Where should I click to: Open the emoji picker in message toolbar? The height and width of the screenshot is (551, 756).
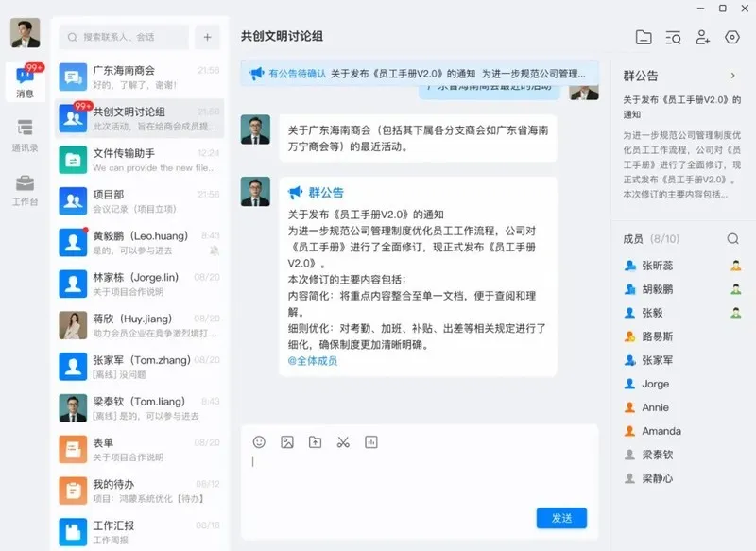coord(259,441)
